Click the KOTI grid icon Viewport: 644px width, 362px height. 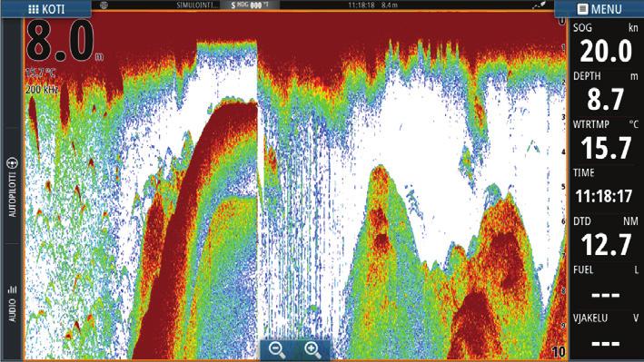[x=34, y=9]
